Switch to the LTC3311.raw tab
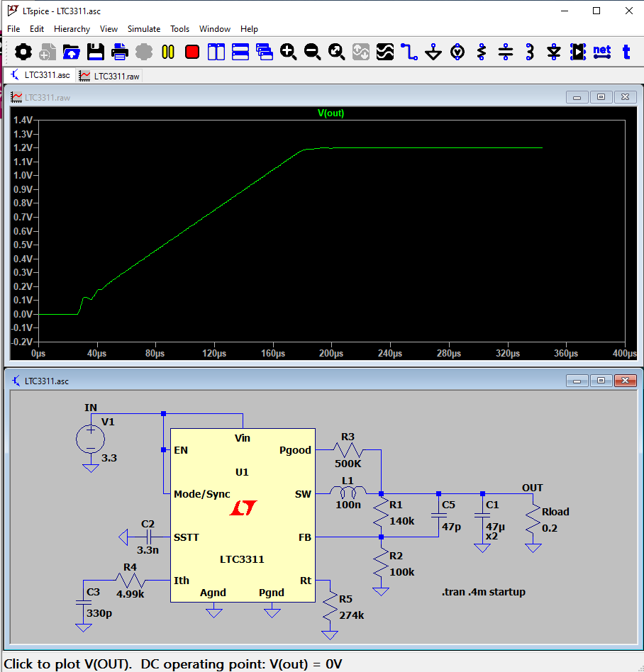This screenshot has width=644, height=672. [111, 76]
